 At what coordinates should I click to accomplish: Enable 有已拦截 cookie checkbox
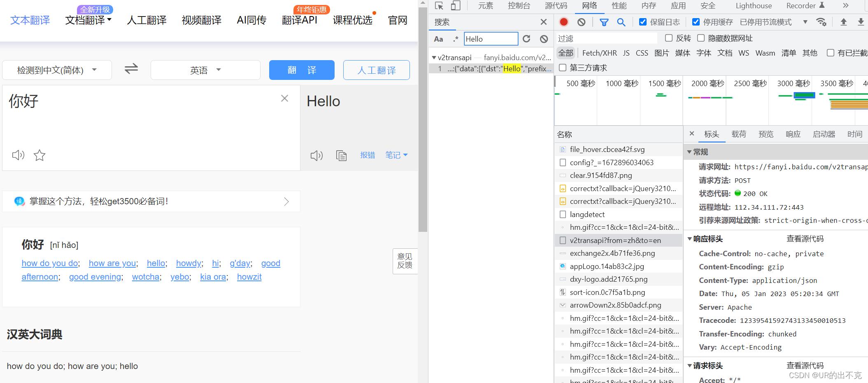(x=831, y=53)
